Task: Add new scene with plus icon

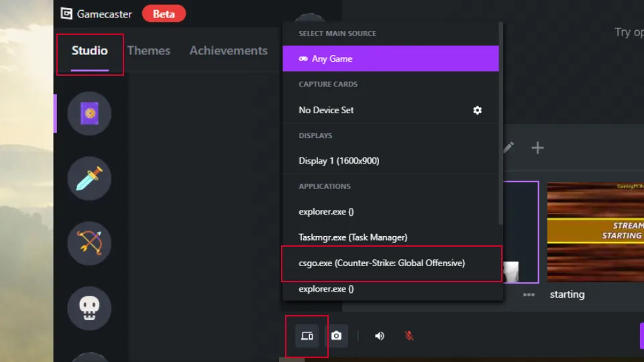Action: [537, 147]
